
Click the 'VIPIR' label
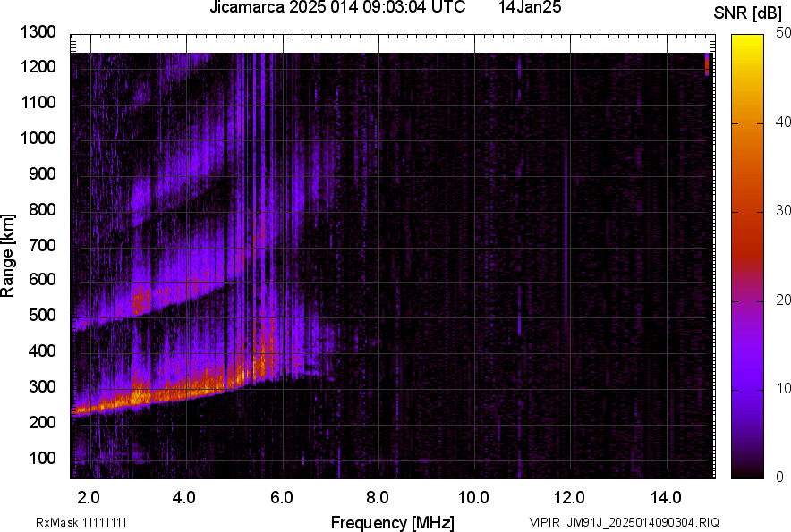545,522
